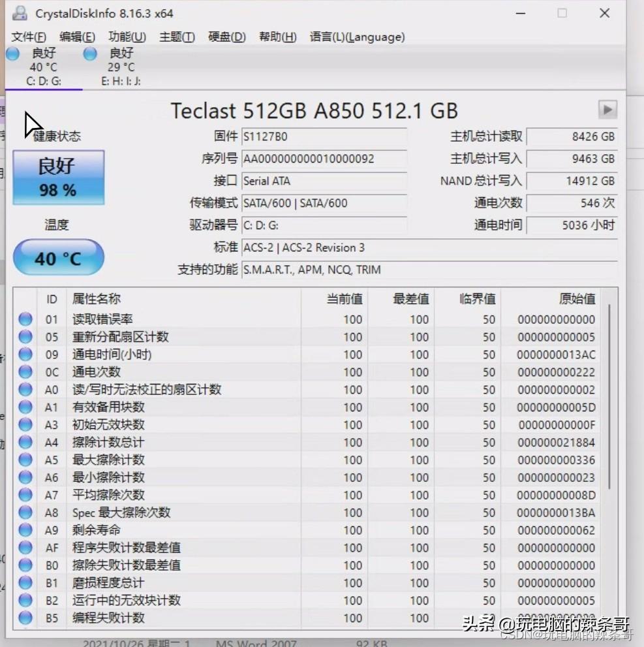Click the 40 °C temperature button
The width and height of the screenshot is (644, 647).
[x=59, y=257]
